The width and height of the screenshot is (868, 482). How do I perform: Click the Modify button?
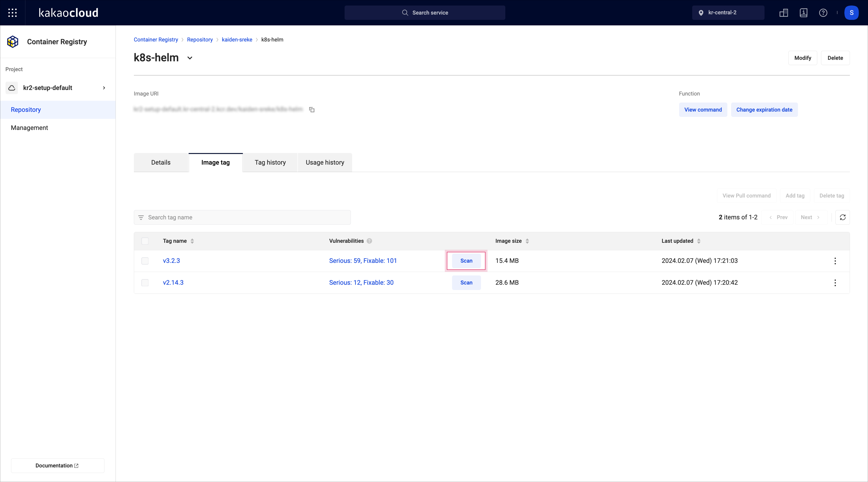pyautogui.click(x=803, y=58)
